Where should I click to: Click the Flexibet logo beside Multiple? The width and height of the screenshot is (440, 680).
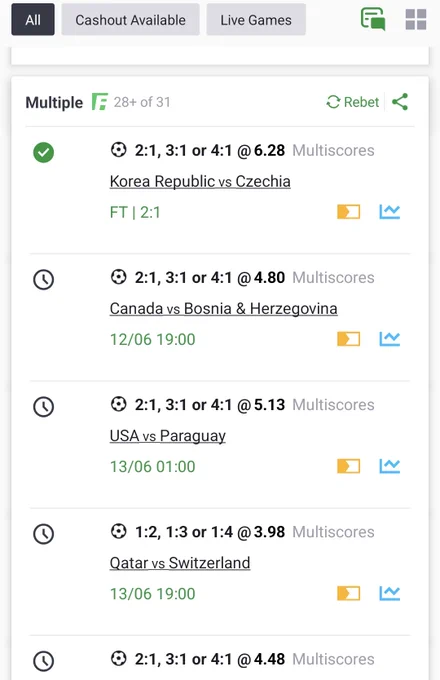pos(99,102)
